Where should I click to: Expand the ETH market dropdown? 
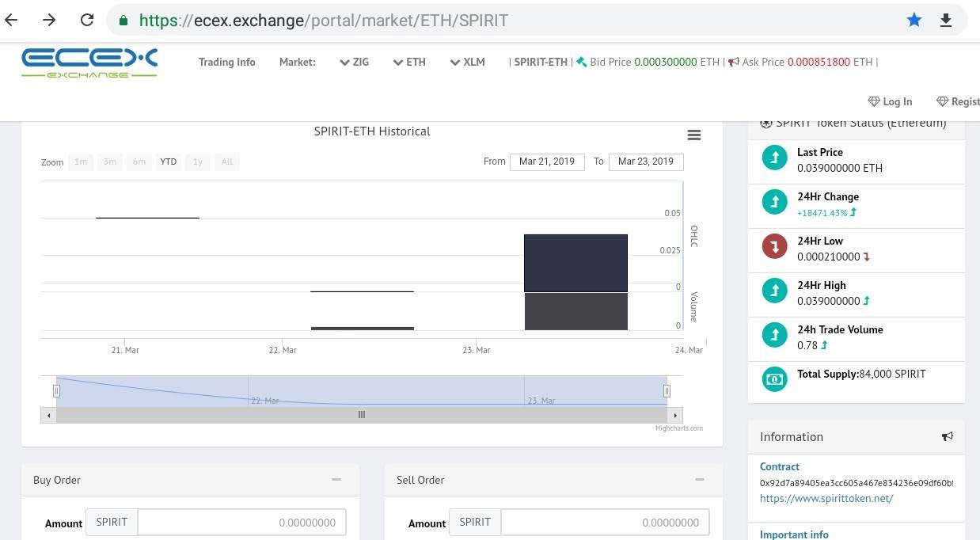tap(409, 62)
